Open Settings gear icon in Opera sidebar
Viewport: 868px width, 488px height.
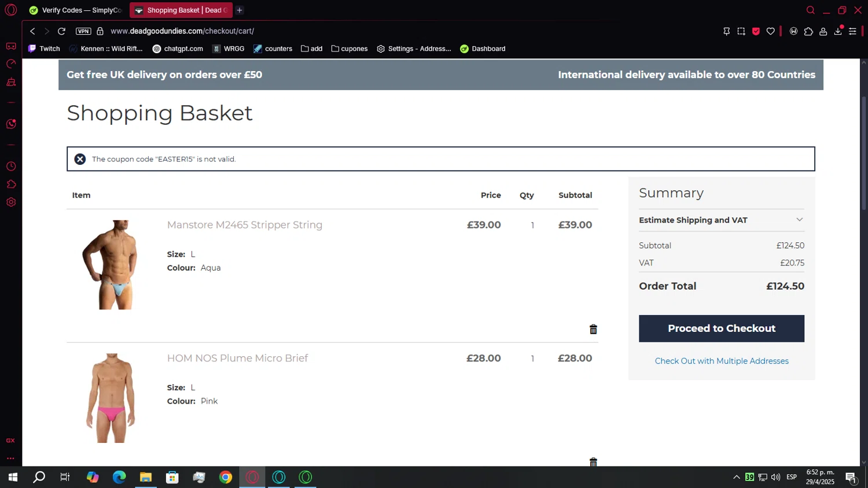pyautogui.click(x=11, y=202)
